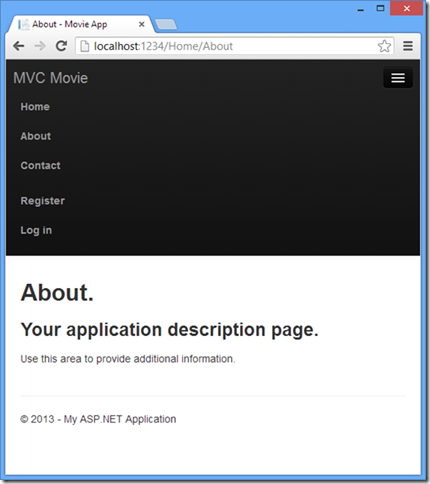Open the Chrome hamburger menu

[408, 46]
